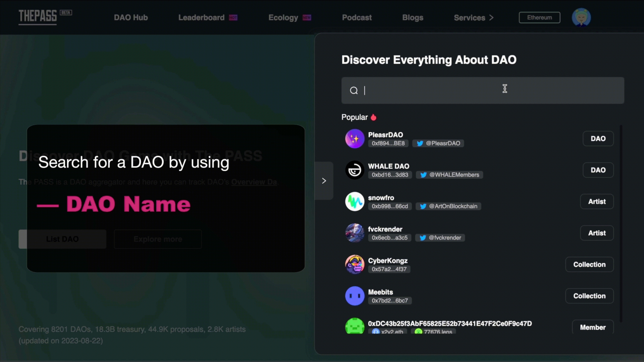Click the snowfro avatar icon
This screenshot has width=644, height=362.
coord(354,201)
